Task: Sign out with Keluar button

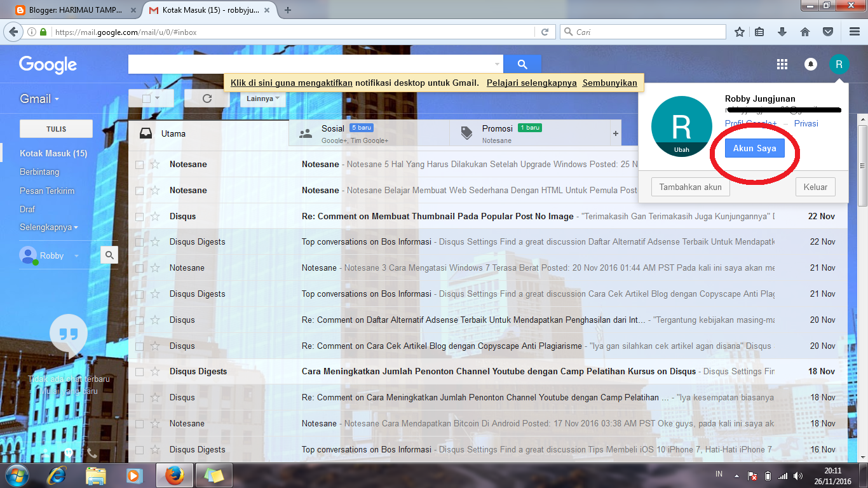Action: point(815,187)
